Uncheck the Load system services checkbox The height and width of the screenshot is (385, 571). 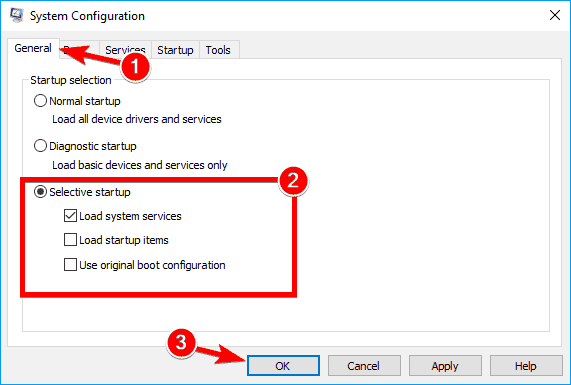(x=70, y=216)
